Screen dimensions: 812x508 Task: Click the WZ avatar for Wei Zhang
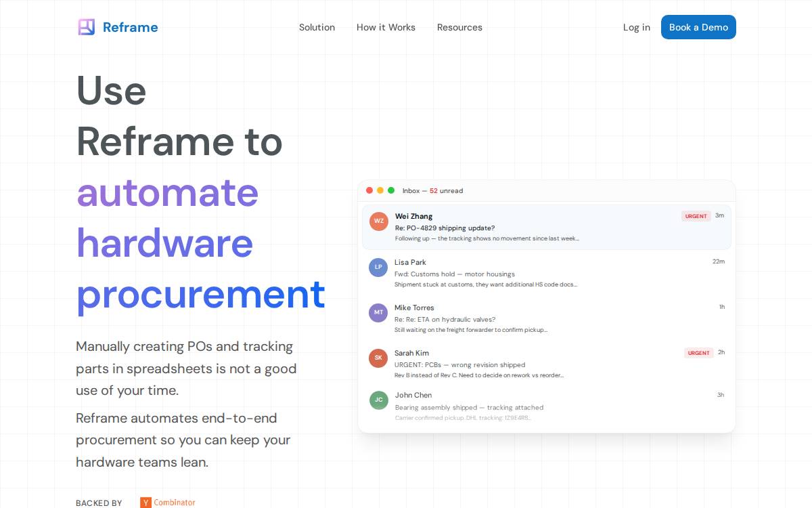click(379, 221)
